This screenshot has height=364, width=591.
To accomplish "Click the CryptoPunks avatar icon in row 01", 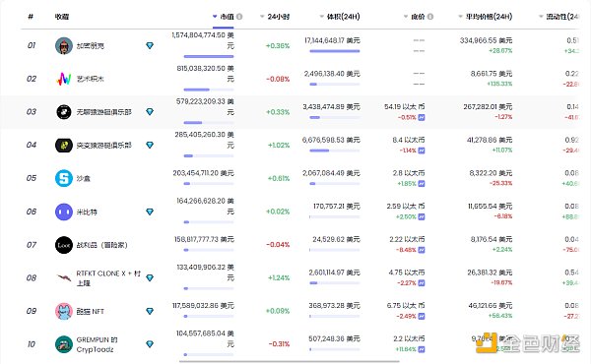I will point(64,46).
